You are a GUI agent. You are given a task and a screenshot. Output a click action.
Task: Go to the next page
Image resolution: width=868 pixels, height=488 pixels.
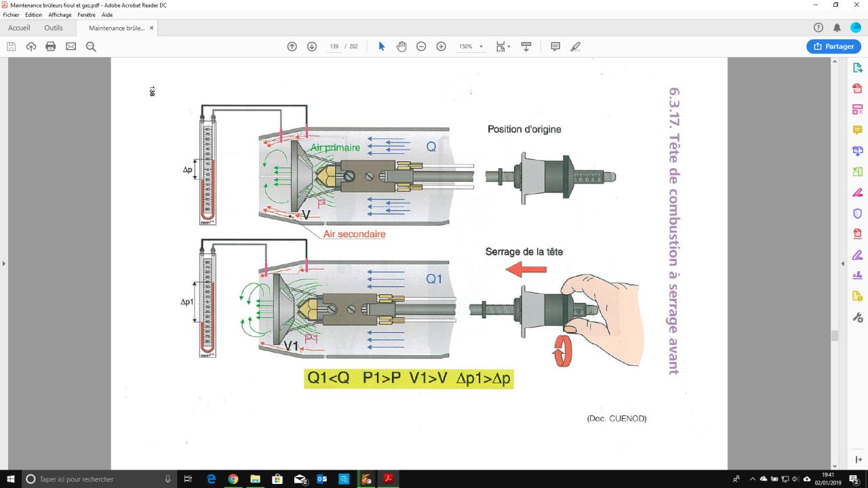pyautogui.click(x=312, y=46)
